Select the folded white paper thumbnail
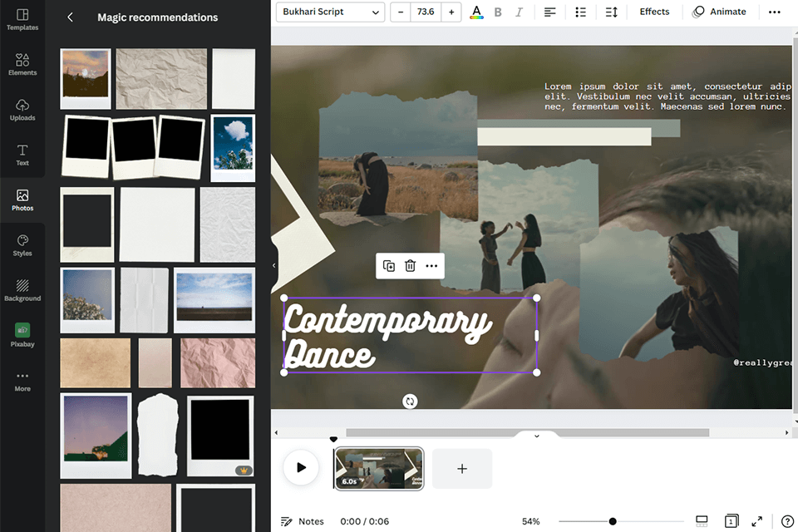Viewport: 798px width, 532px height. click(x=145, y=300)
